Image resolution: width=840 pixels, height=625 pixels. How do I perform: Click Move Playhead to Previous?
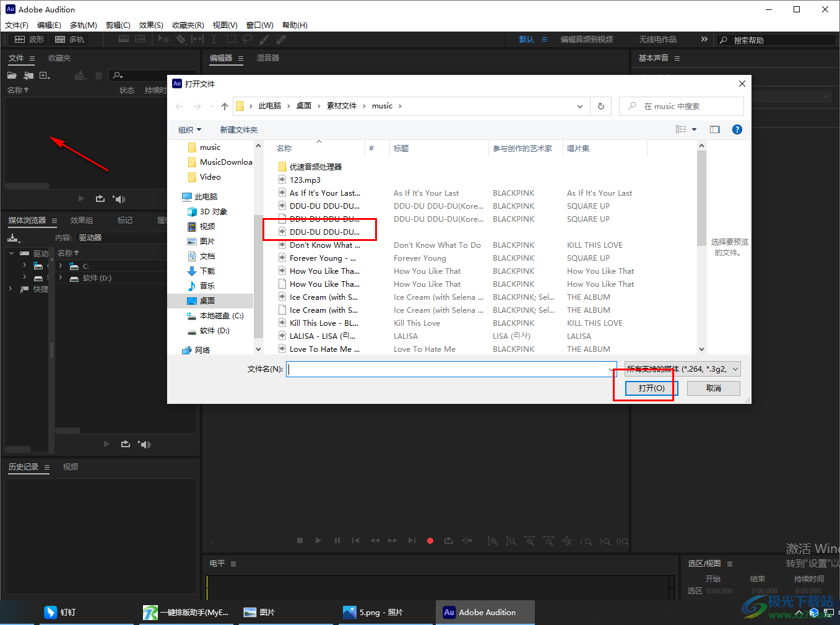coord(355,541)
